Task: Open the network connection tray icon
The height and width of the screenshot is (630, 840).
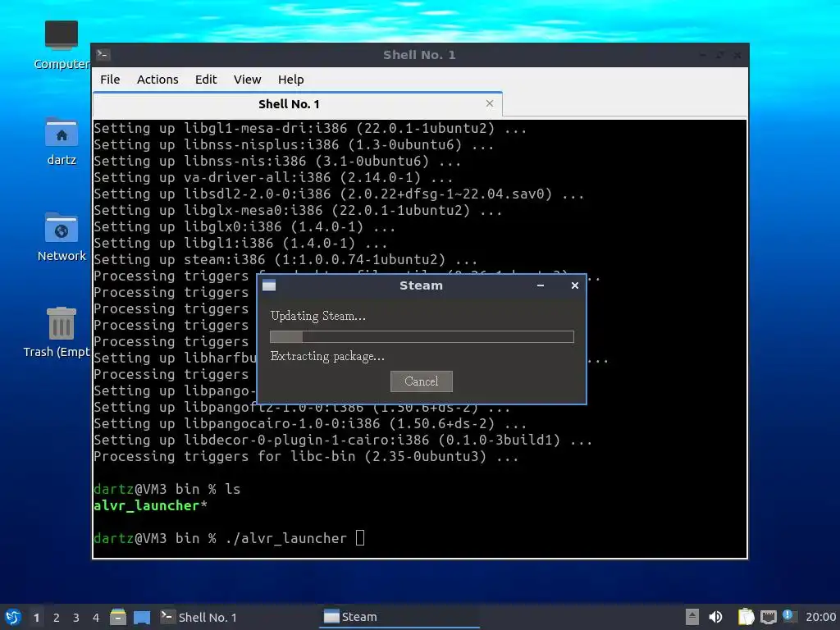Action: click(768, 617)
